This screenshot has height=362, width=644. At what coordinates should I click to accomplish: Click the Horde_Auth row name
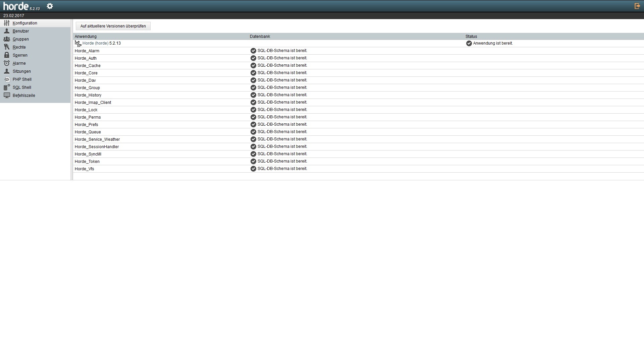click(86, 58)
